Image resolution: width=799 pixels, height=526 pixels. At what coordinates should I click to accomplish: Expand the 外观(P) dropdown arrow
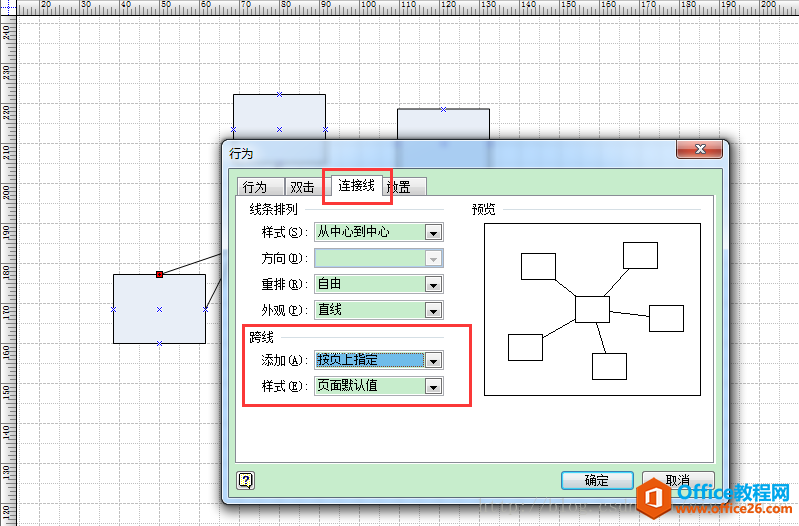433,310
